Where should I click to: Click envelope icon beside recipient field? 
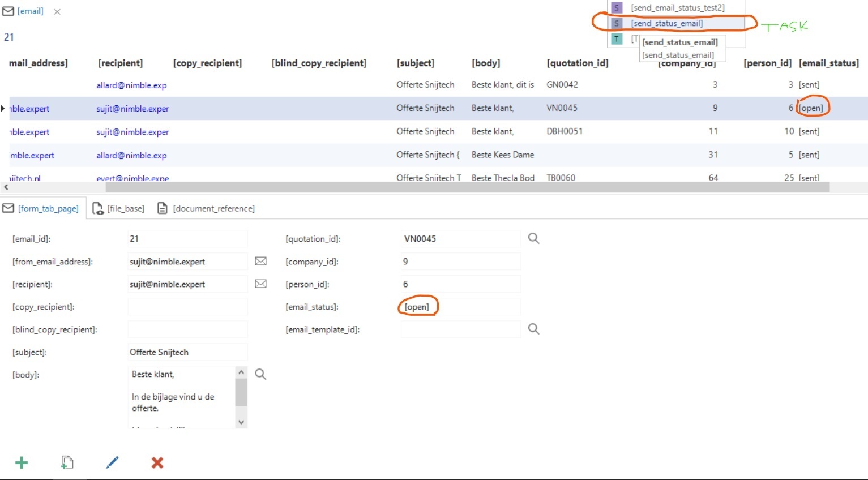(260, 284)
